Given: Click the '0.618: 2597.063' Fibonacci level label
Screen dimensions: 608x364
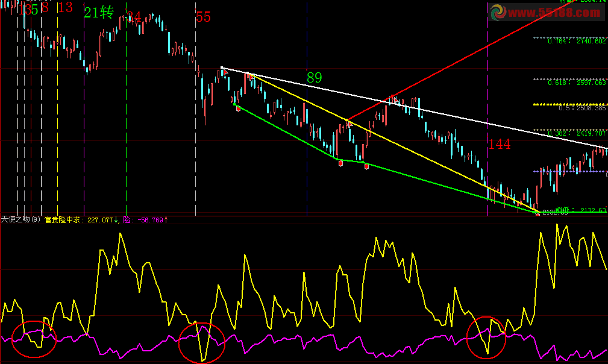Looking at the screenshot, I should point(577,83).
